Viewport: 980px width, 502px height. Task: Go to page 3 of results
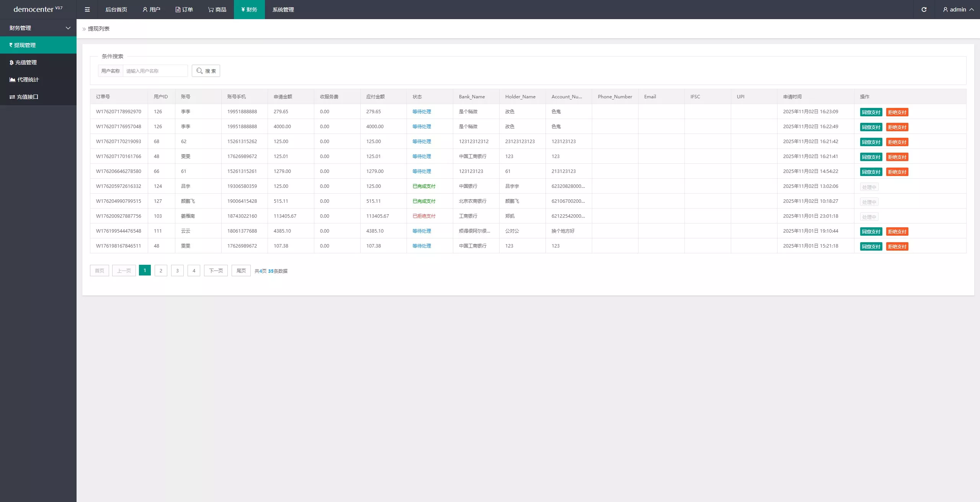click(177, 271)
